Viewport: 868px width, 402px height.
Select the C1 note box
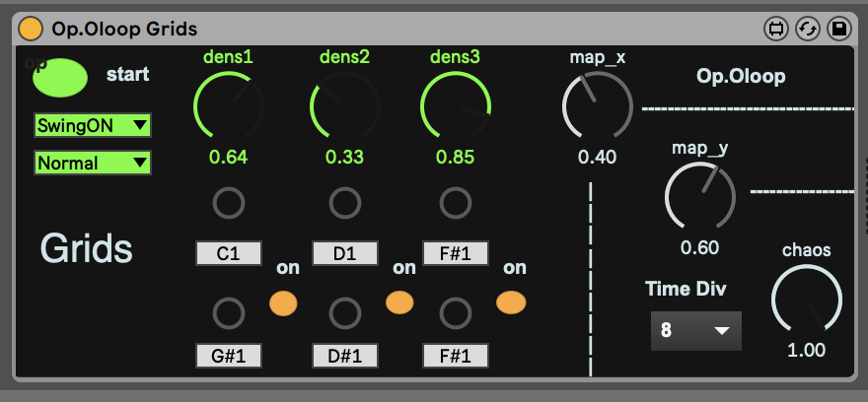click(x=229, y=254)
